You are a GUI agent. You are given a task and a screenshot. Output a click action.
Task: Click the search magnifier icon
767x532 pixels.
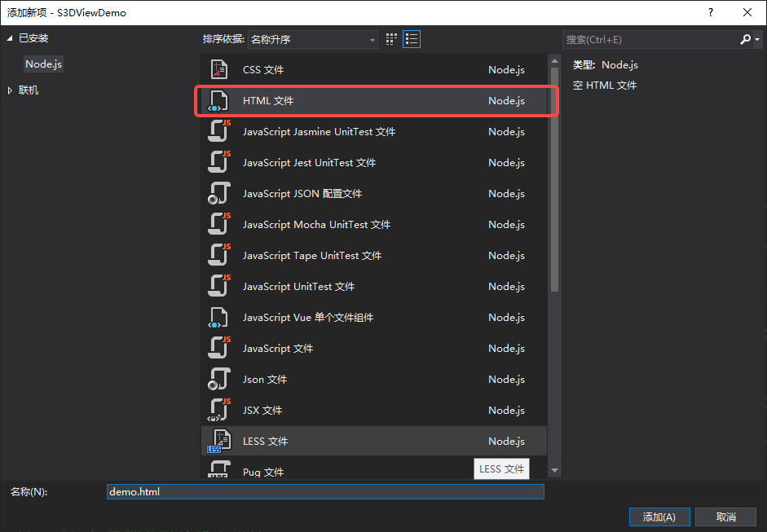745,39
